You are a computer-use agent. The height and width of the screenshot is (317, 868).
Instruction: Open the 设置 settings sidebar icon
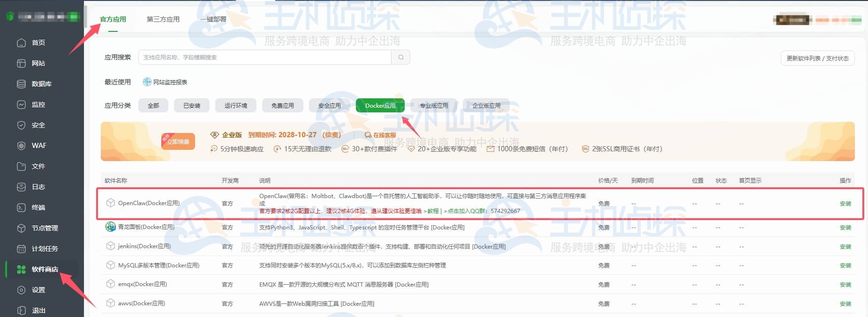(x=21, y=290)
